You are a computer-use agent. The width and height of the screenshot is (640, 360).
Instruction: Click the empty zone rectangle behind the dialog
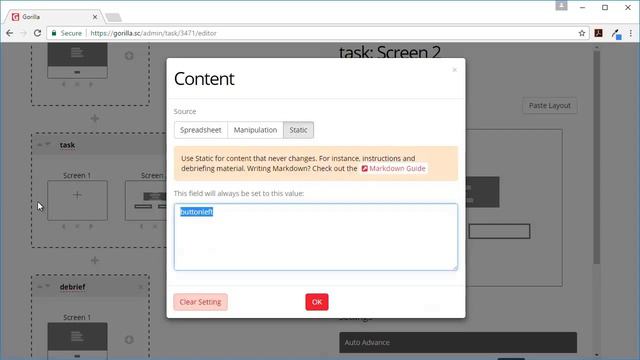499,231
